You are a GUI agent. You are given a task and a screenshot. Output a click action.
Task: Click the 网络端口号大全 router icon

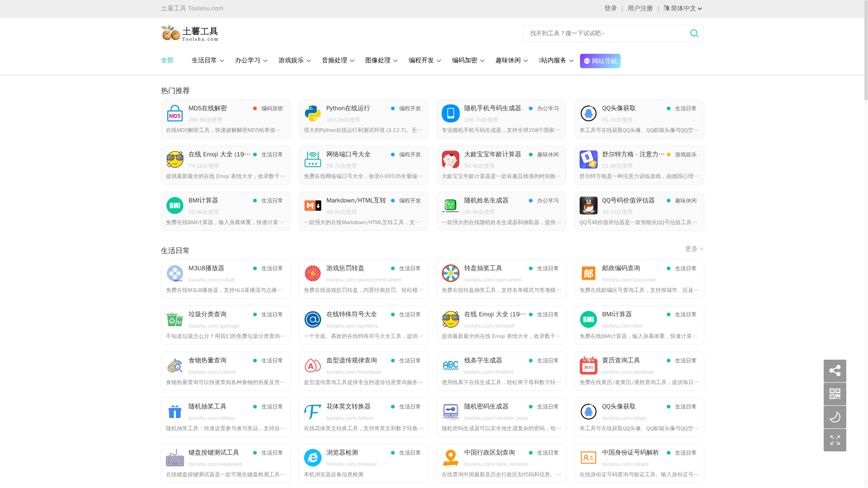[x=313, y=160]
